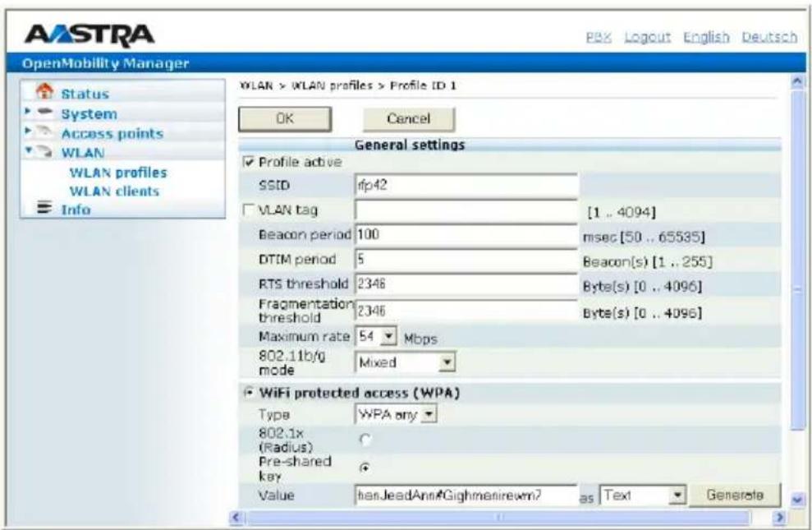Open the System menu item
812x530 pixels.
pyautogui.click(x=89, y=114)
